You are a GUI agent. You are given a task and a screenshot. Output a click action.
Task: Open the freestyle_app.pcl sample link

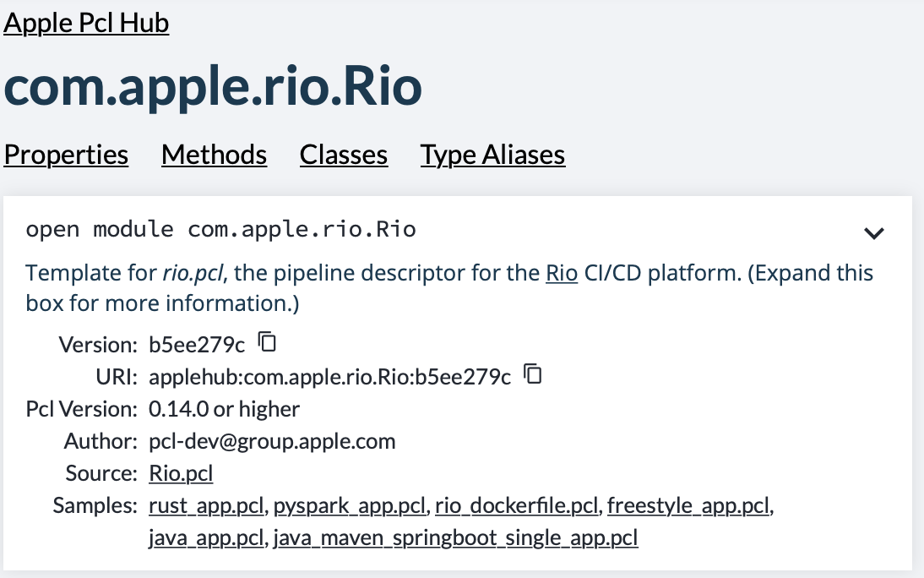pyautogui.click(x=688, y=505)
